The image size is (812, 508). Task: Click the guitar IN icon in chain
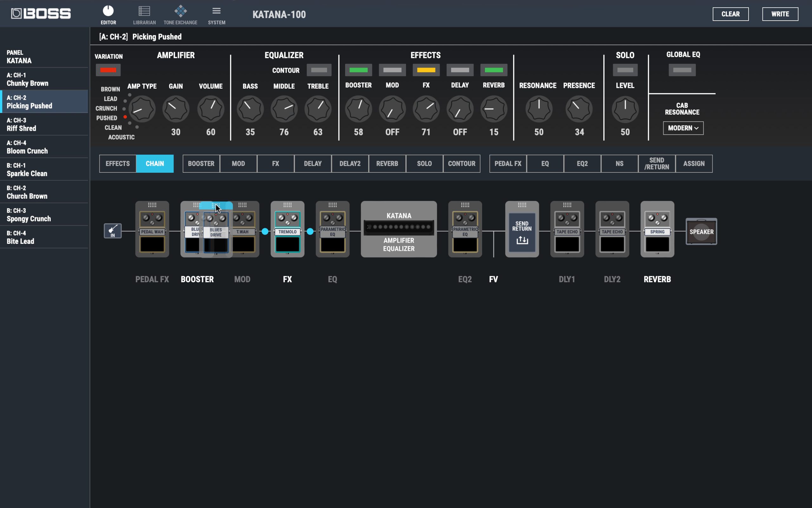(113, 231)
